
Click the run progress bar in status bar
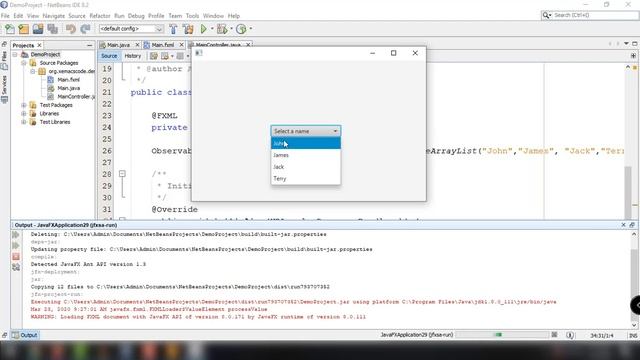(502, 335)
